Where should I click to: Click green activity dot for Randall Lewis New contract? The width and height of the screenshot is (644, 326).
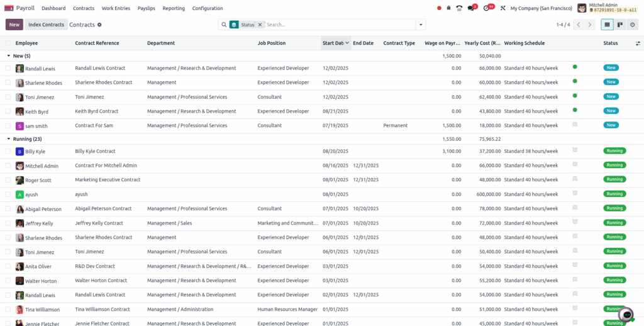tap(575, 67)
